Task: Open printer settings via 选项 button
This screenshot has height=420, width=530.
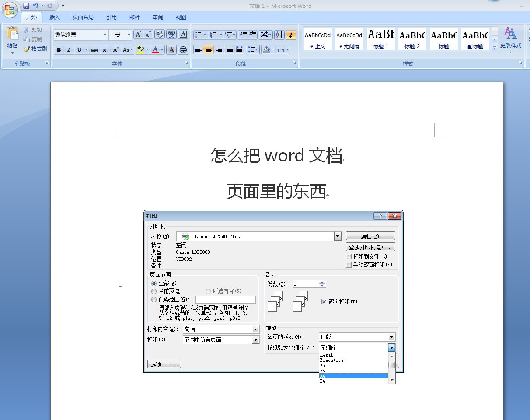Action: [164, 364]
